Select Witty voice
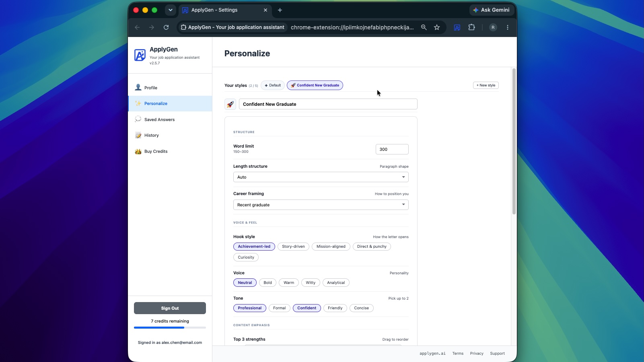 (311, 283)
